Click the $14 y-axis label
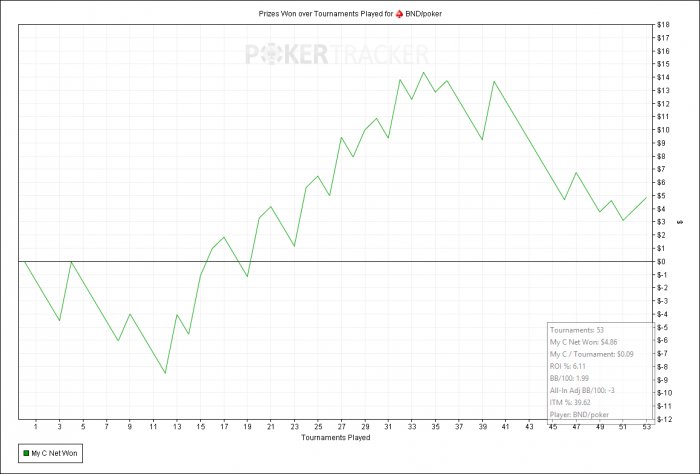Viewport: 700px width, 474px height. click(662, 77)
